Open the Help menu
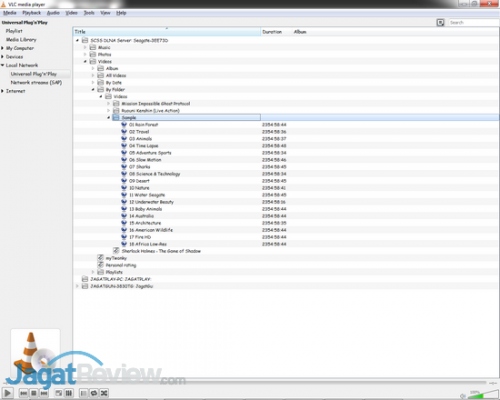500x400 pixels. click(x=121, y=13)
